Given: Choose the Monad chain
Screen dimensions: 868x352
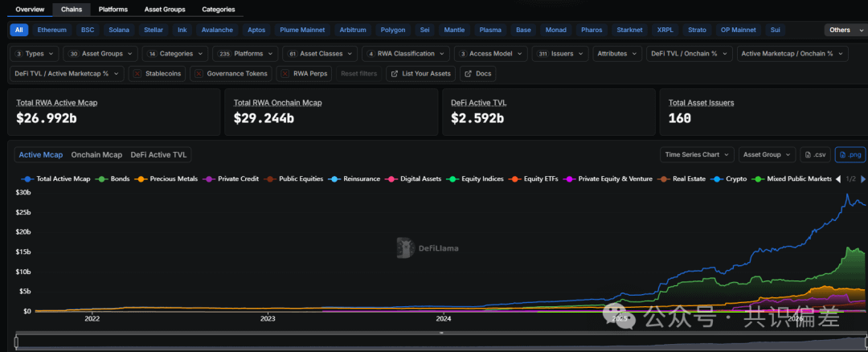Looking at the screenshot, I should (556, 30).
